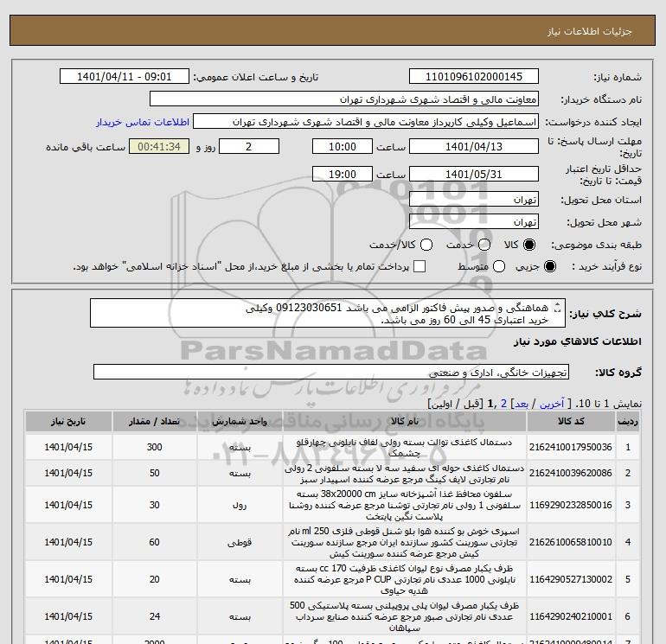Click the validity time field 19:00
666x644 pixels.
(343, 174)
